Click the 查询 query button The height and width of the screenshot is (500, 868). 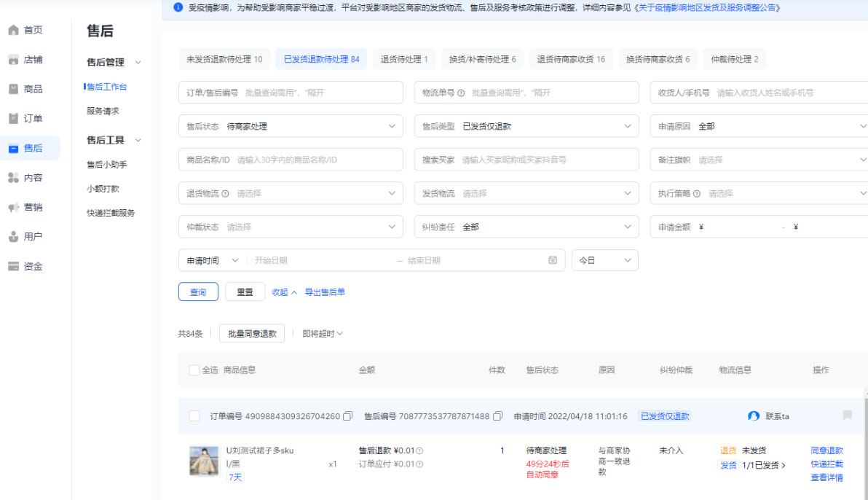[197, 291]
